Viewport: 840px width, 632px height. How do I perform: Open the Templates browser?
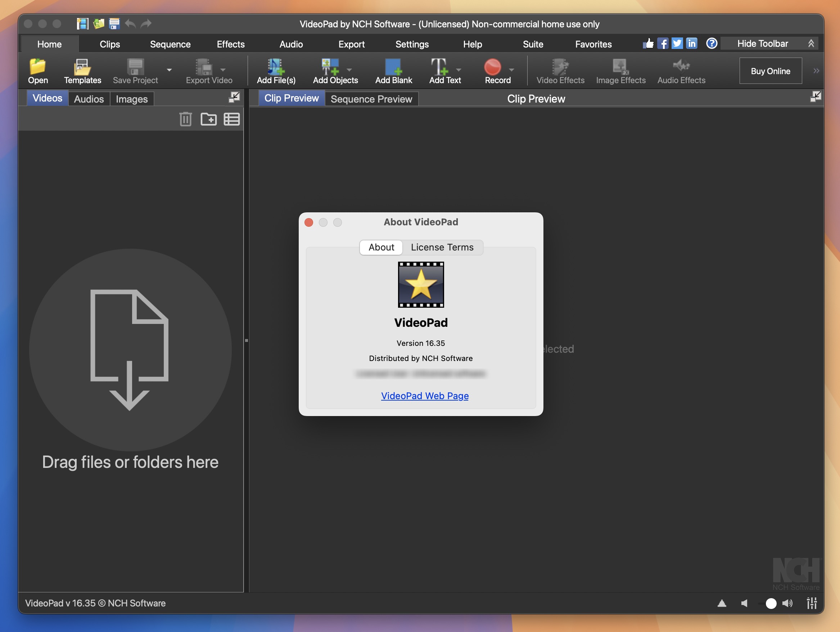click(x=82, y=71)
